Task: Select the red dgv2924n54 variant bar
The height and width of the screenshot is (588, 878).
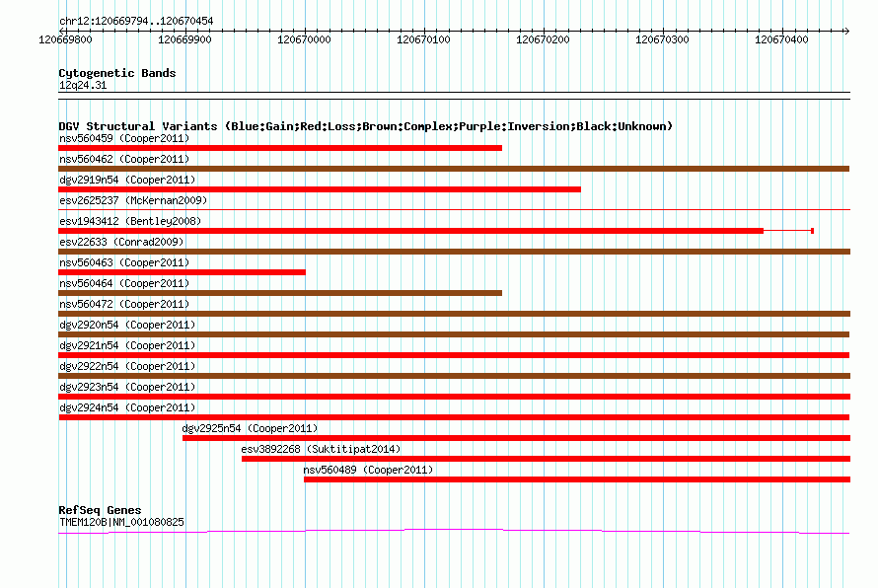Action: click(x=454, y=417)
